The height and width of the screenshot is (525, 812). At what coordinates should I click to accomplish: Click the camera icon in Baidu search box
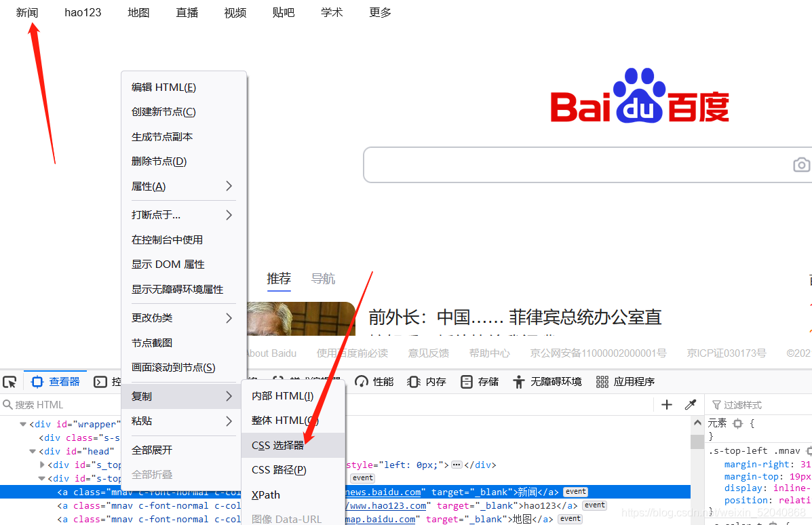(x=801, y=165)
